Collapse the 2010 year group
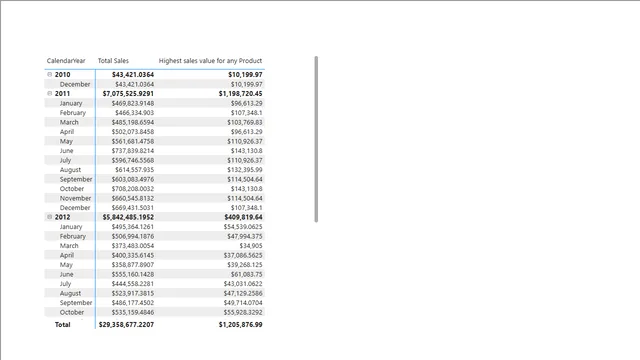640x360 pixels. (49, 74)
